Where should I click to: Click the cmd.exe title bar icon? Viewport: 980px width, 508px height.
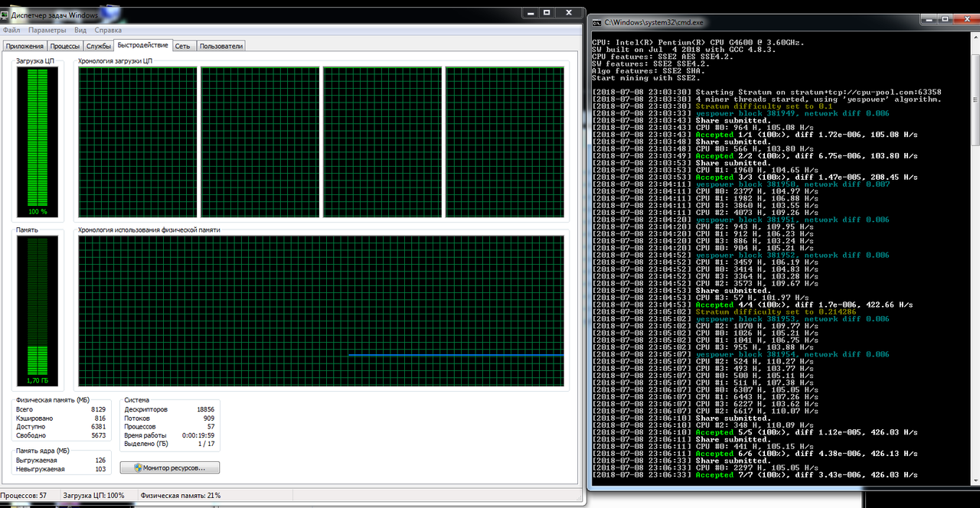[x=596, y=23]
